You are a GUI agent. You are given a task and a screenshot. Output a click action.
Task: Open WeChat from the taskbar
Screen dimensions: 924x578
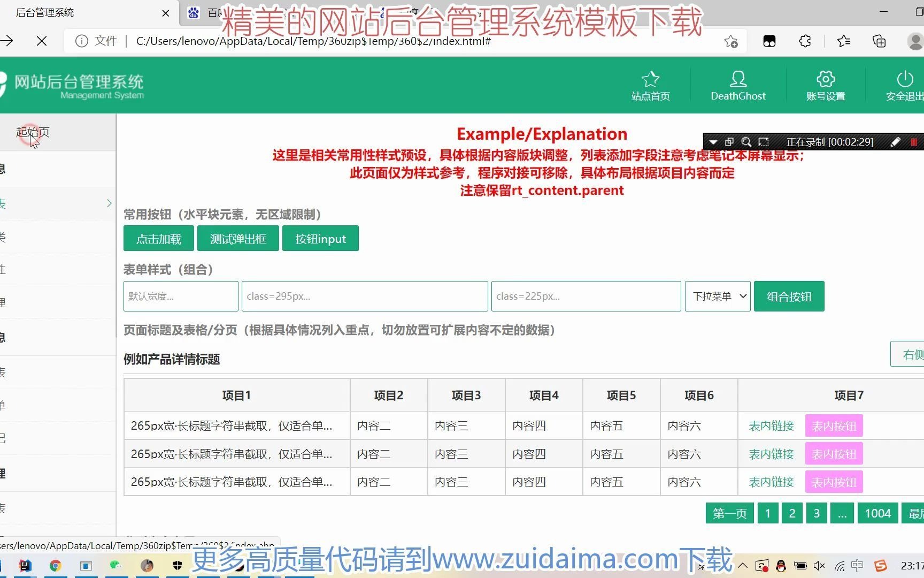point(115,566)
